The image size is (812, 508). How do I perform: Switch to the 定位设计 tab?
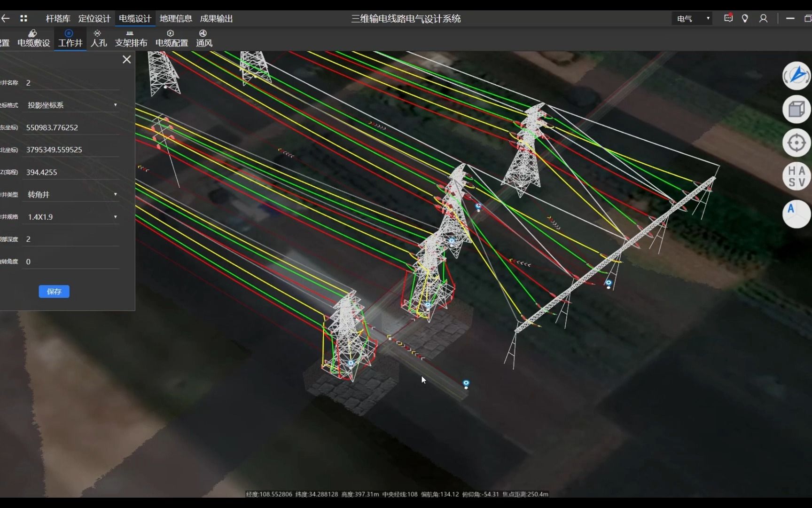click(94, 19)
